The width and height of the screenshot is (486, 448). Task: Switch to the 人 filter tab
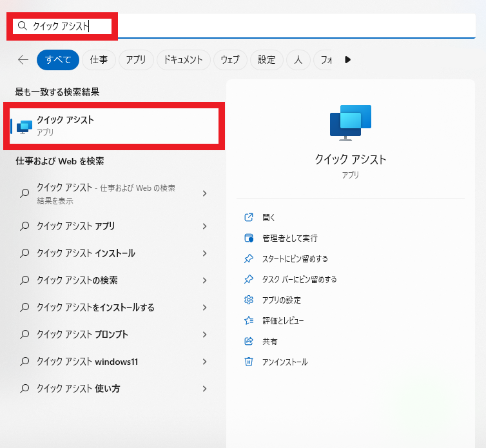(298, 59)
